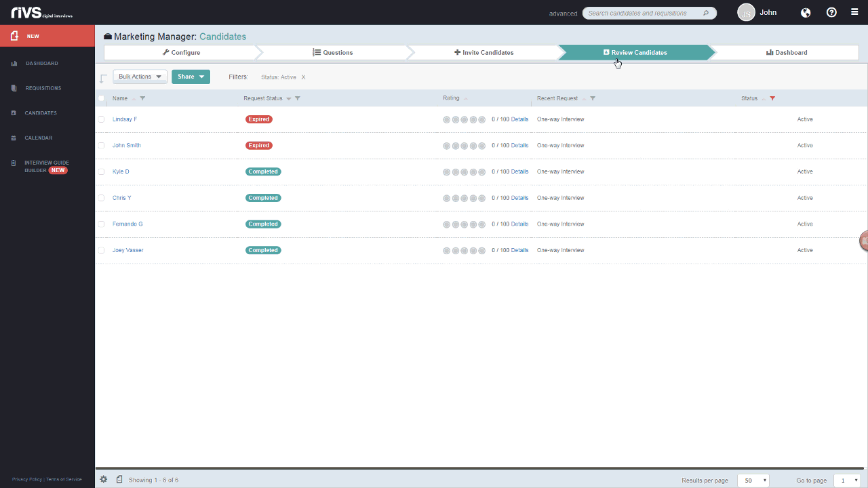The height and width of the screenshot is (488, 868).
Task: Tick the checkbox for Fernando G
Action: click(x=102, y=224)
